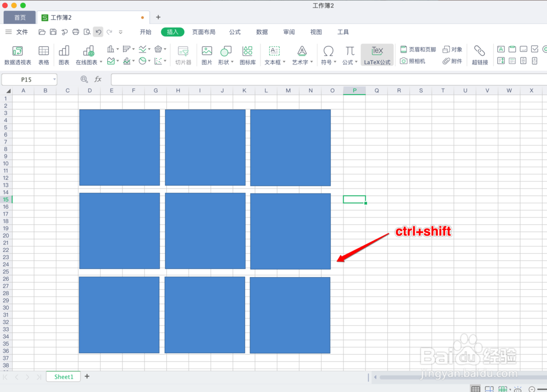Open the 开始 ribbon tab

click(x=146, y=32)
